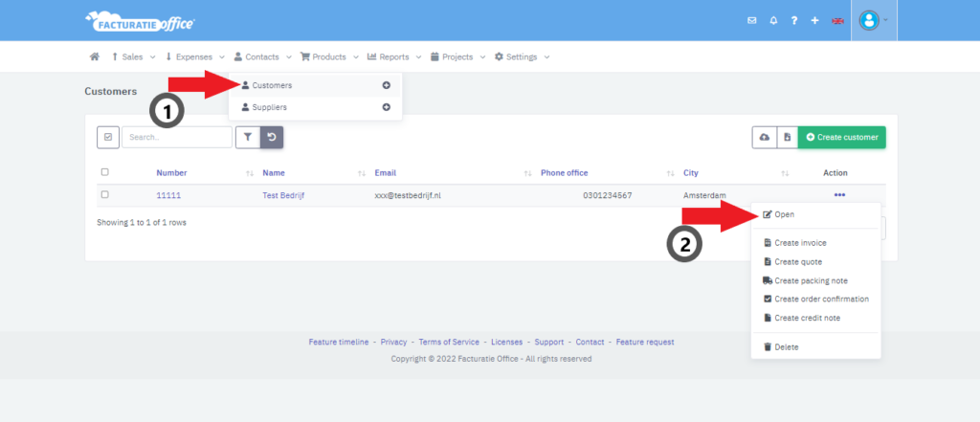Open the three-dot action menu for Test Bedrijf
Viewport: 980px width, 422px height.
click(x=839, y=195)
